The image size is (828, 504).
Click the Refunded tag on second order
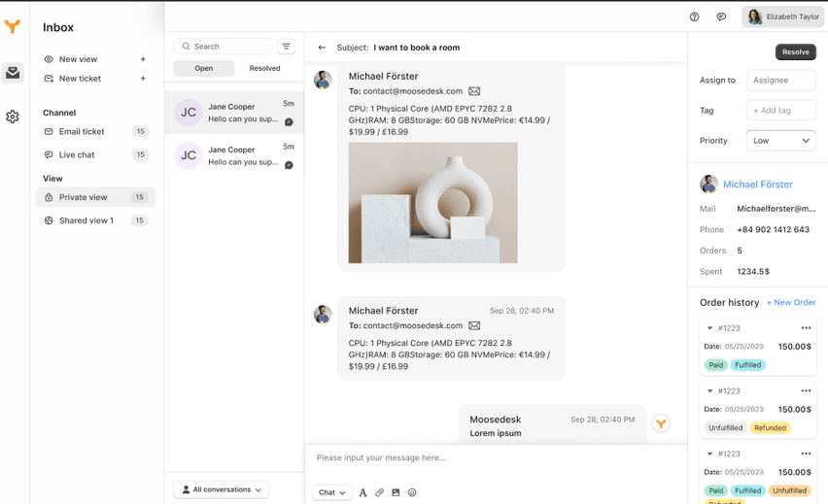(x=770, y=428)
